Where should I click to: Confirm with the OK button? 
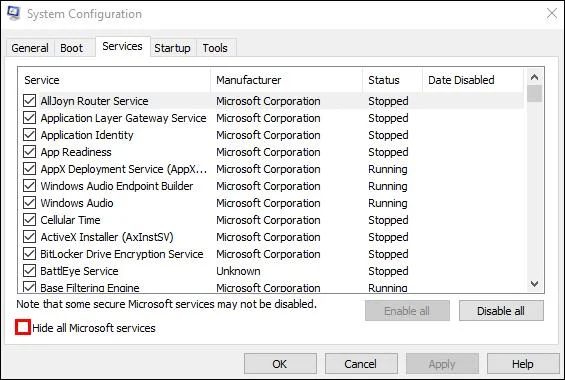280,364
